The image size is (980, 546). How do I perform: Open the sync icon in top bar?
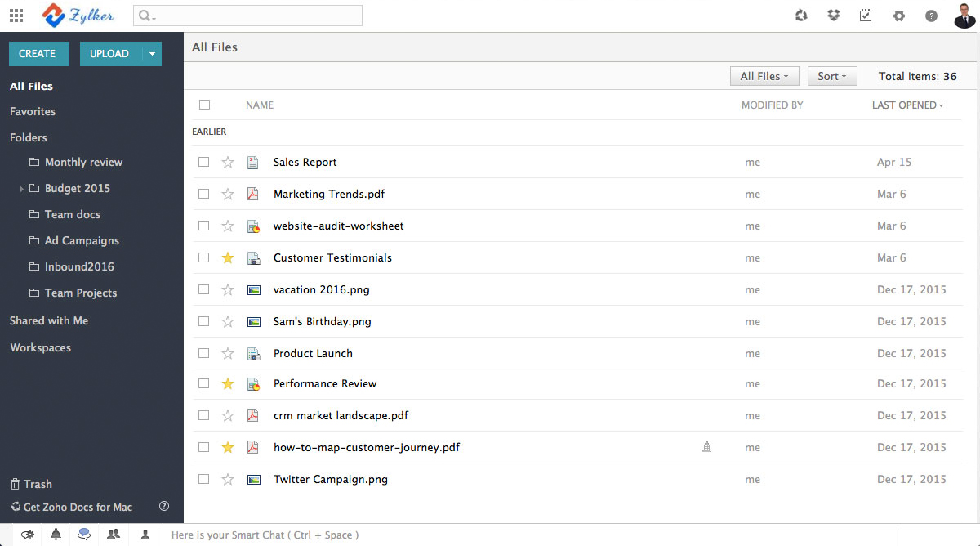click(x=801, y=16)
